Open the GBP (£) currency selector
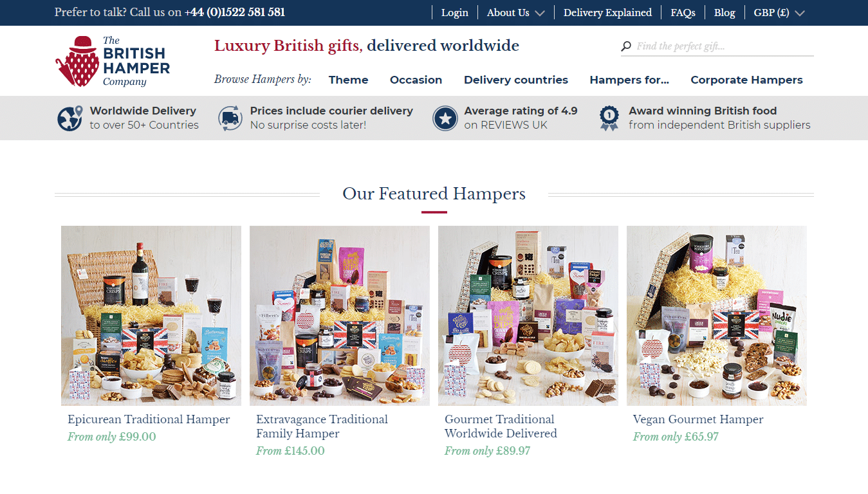The image size is (868, 494). click(779, 13)
